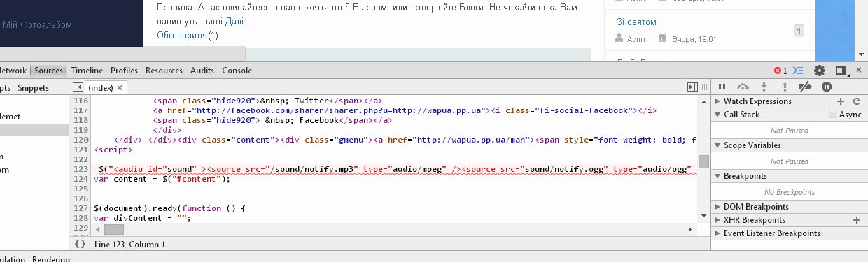868x262 pixels.
Task: Change DevTools dock side
Action: (x=841, y=71)
